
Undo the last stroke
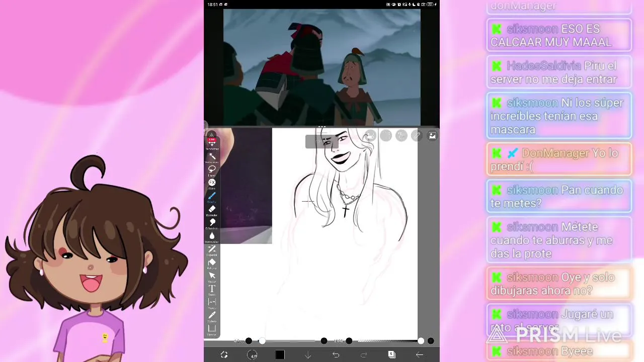coord(336,355)
